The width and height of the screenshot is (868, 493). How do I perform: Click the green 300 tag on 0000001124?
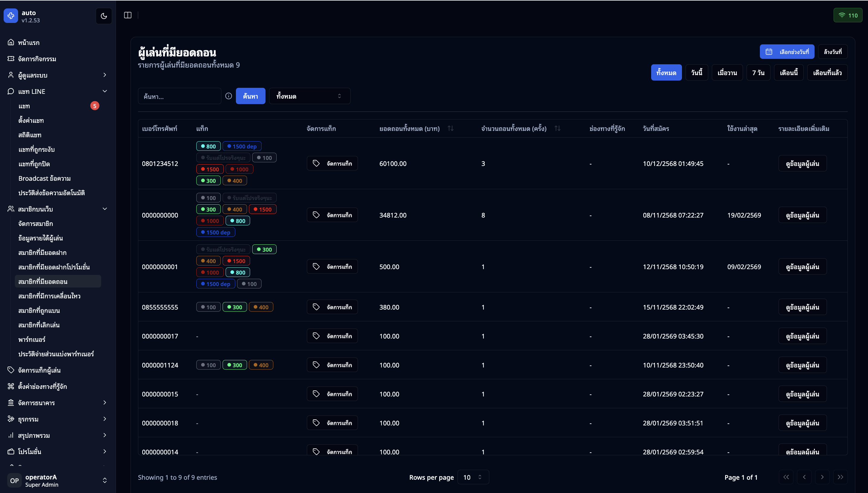coord(235,365)
